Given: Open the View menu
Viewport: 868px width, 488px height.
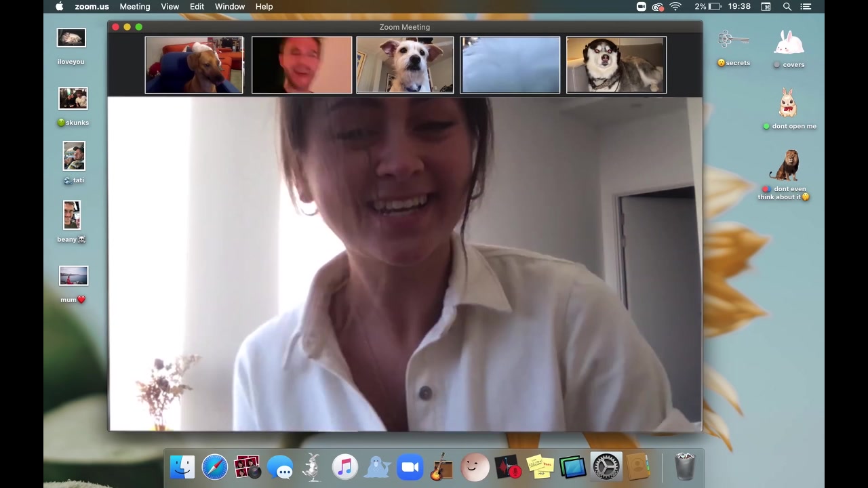Looking at the screenshot, I should pos(170,7).
